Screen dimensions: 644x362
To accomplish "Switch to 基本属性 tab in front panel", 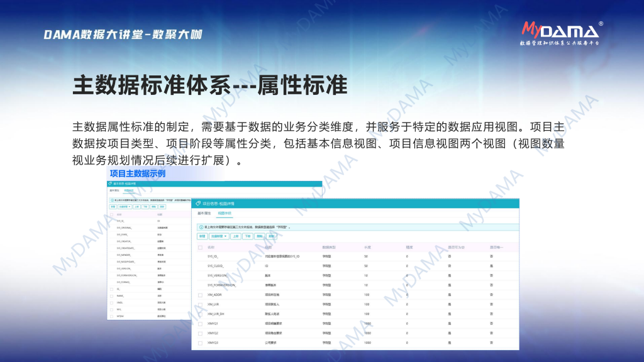I will click(204, 214).
